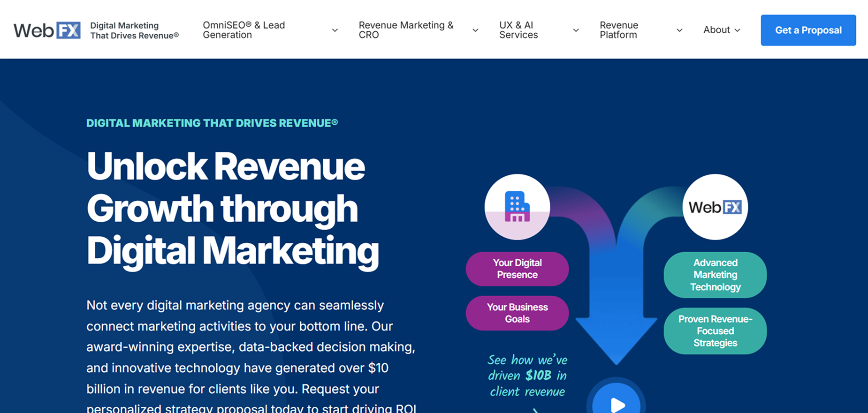Screen dimensions: 868x413
Task: Expand the Revenue Marketing & CRO chevron
Action: [x=475, y=30]
